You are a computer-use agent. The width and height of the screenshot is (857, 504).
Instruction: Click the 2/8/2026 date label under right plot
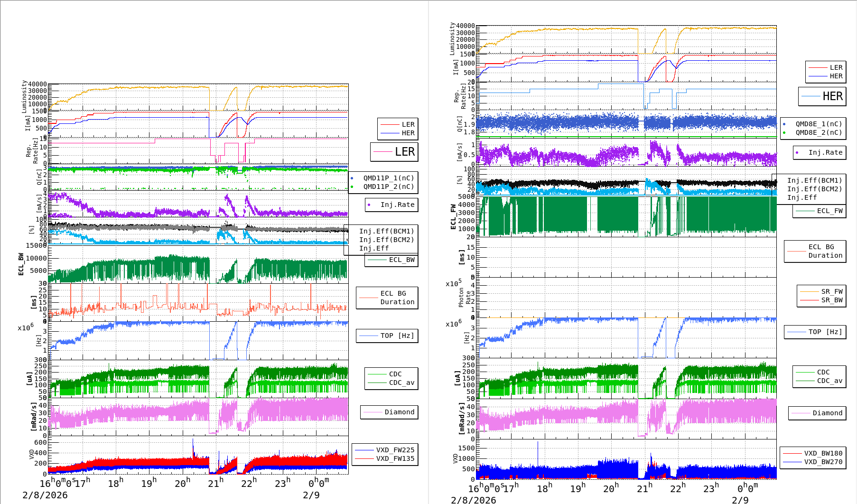(x=474, y=500)
